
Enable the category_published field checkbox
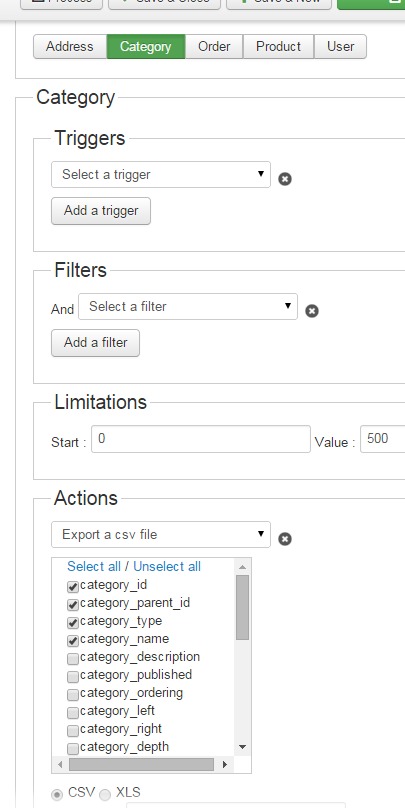73,677
